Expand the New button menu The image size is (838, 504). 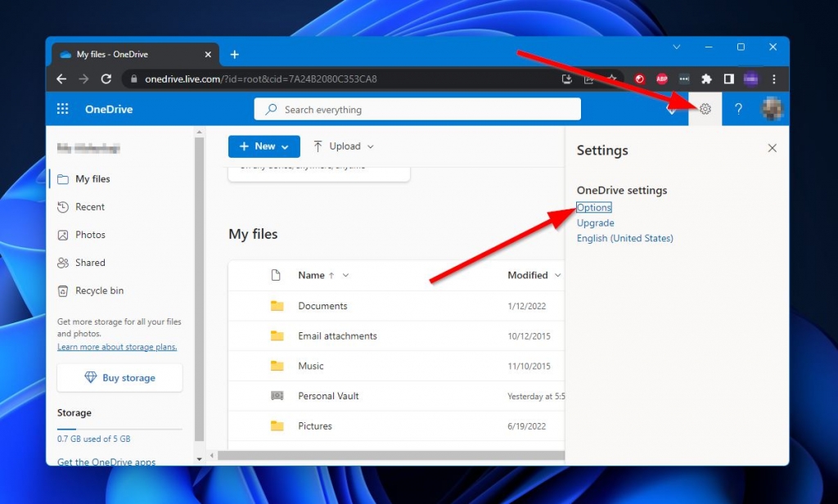[x=264, y=146]
